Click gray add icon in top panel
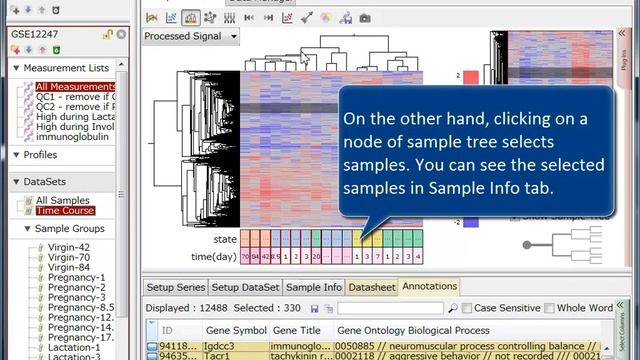This screenshot has height=360, width=640. point(16,10)
